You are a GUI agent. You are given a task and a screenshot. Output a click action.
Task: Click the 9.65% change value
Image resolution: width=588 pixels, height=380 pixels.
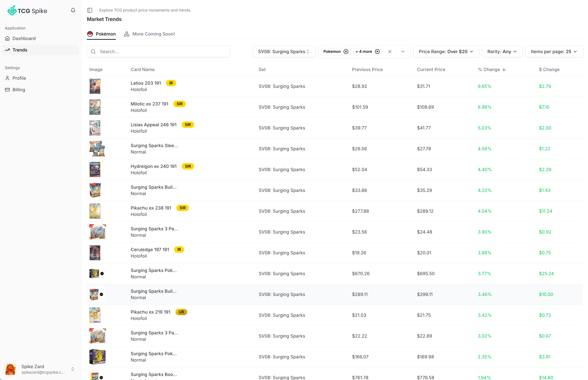[x=484, y=86]
